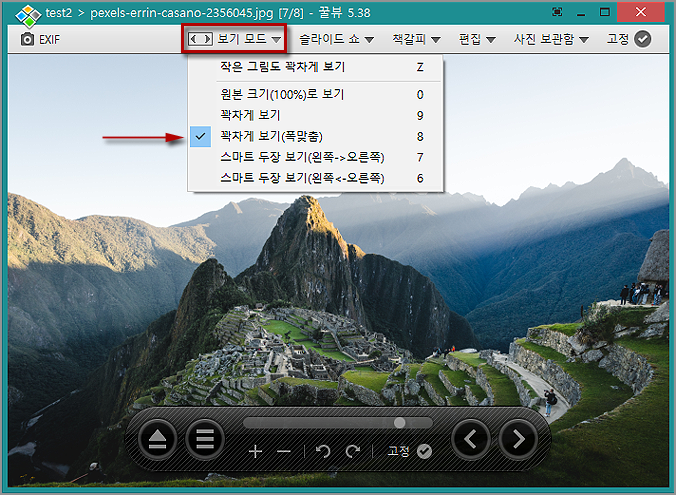676x495 pixels.
Task: Maximize the 꿀뷰 window
Action: (605, 12)
